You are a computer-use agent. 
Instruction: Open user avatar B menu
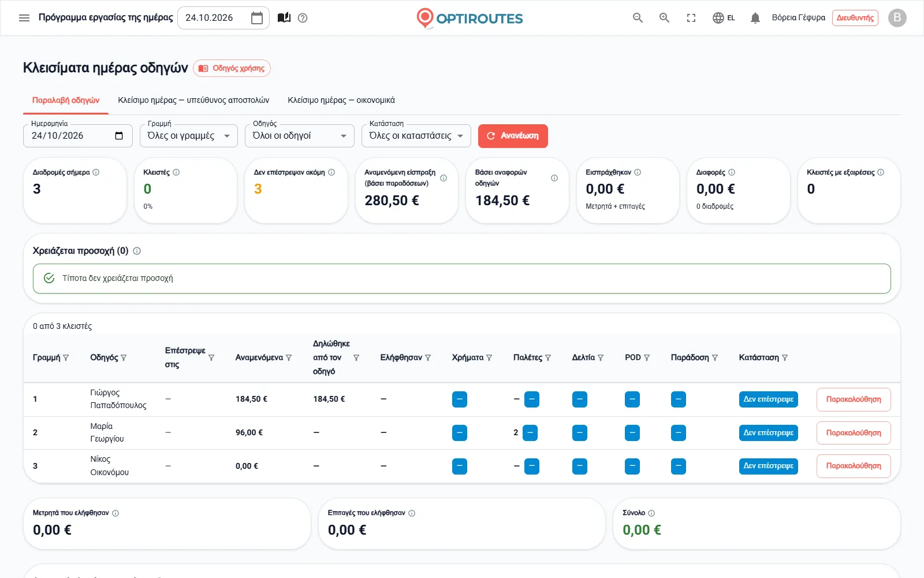897,18
